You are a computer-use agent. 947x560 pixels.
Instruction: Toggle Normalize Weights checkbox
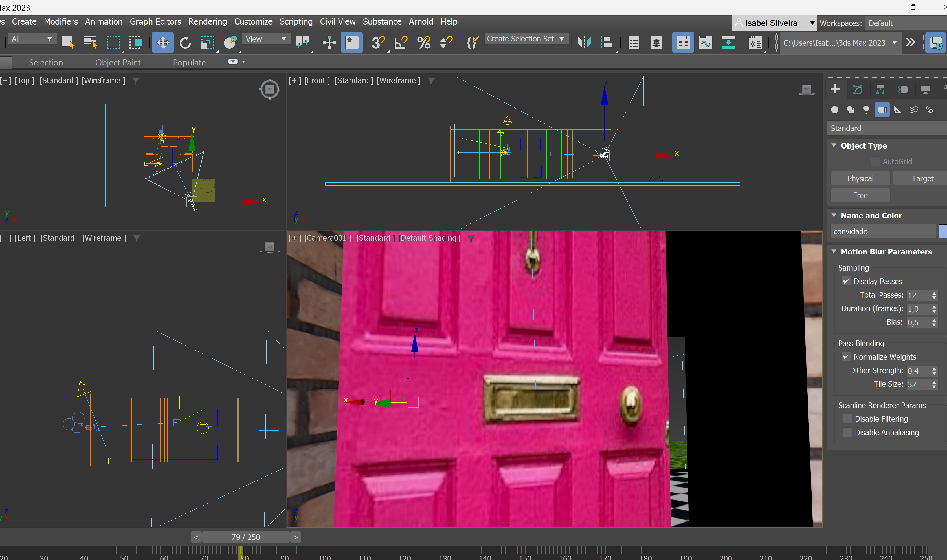click(846, 357)
